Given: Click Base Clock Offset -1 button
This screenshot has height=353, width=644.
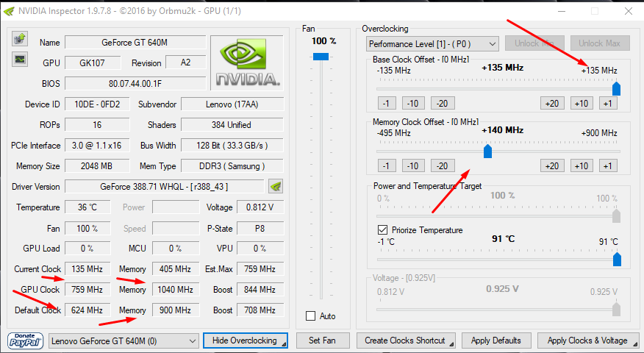Looking at the screenshot, I should point(387,103).
